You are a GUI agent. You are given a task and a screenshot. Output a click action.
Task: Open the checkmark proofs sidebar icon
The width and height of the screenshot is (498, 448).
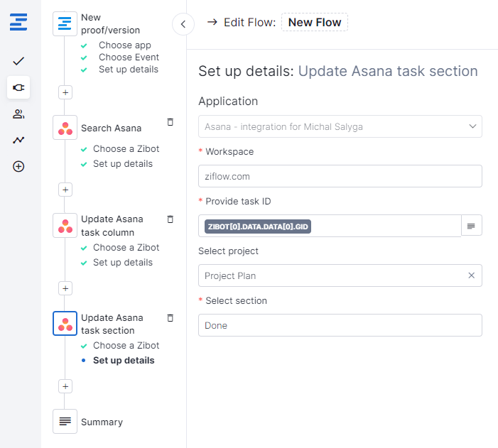point(18,61)
